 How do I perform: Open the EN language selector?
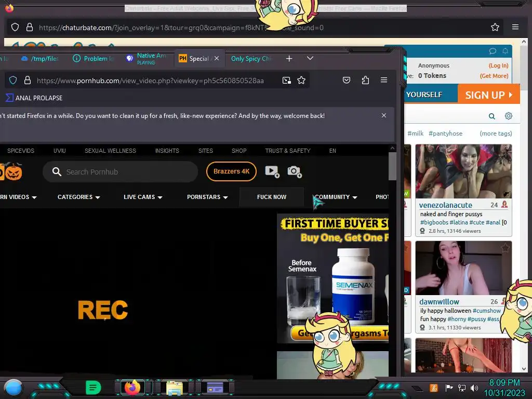(332, 151)
